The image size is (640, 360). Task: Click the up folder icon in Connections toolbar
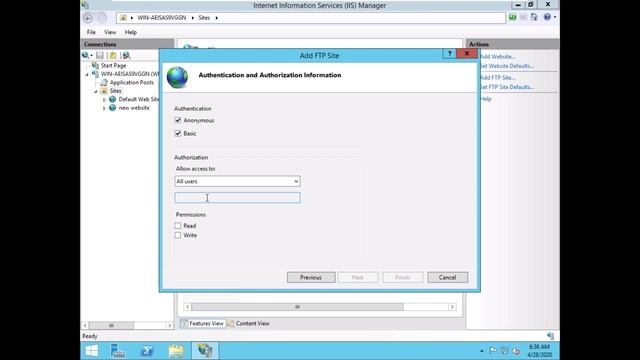tap(113, 56)
